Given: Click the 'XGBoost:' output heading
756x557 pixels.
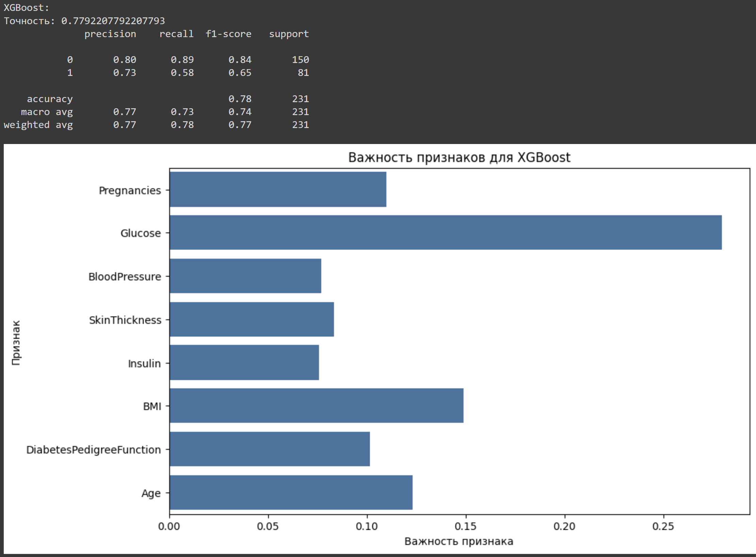Looking at the screenshot, I should [x=26, y=8].
